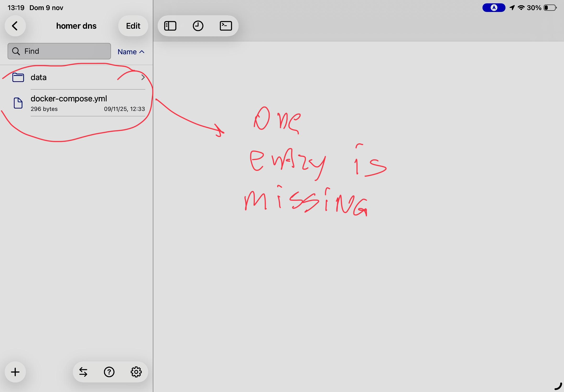This screenshot has height=392, width=564.
Task: Click the docker-compose.yml document icon
Action: click(18, 103)
